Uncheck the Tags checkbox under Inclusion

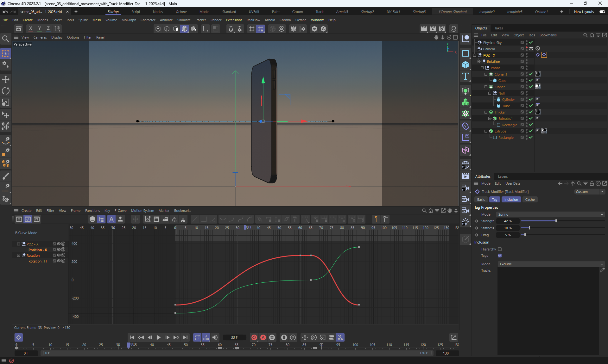[500, 256]
